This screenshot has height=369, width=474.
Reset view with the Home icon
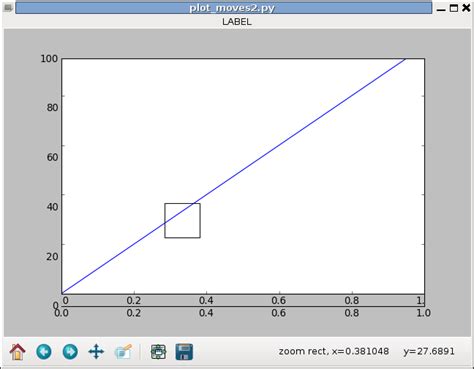click(x=18, y=352)
